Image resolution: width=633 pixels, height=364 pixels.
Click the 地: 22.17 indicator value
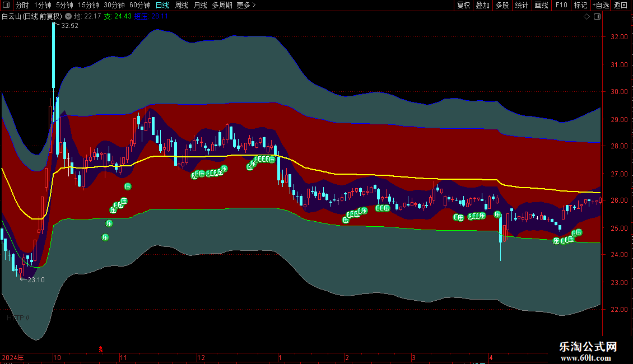point(87,16)
